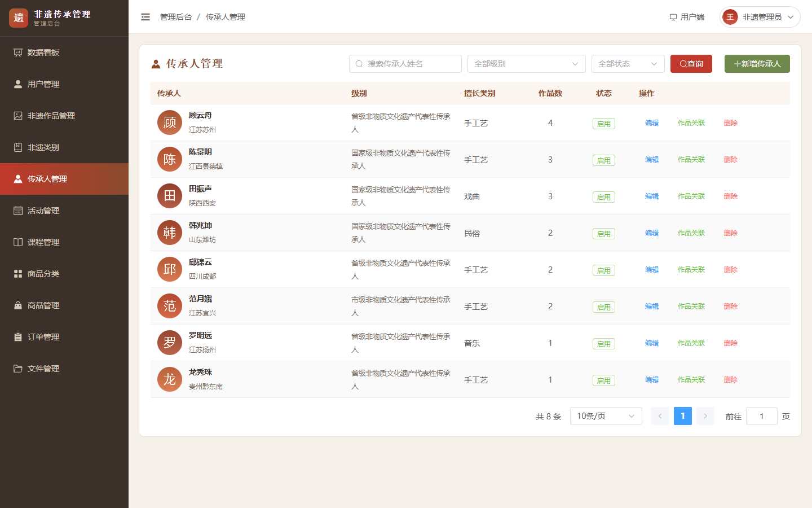Delete 田振声 via 删除 link
812x508 pixels.
coord(731,196)
